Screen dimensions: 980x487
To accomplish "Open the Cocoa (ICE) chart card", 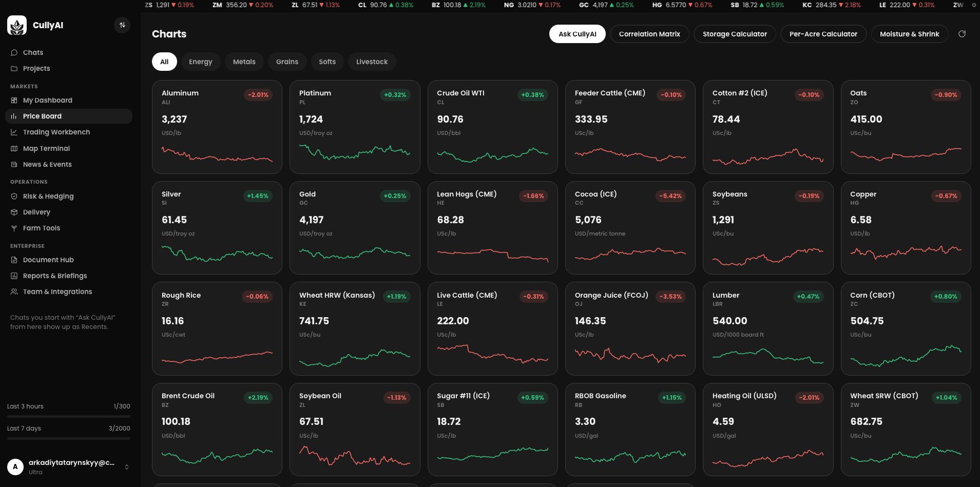I will click(x=630, y=227).
